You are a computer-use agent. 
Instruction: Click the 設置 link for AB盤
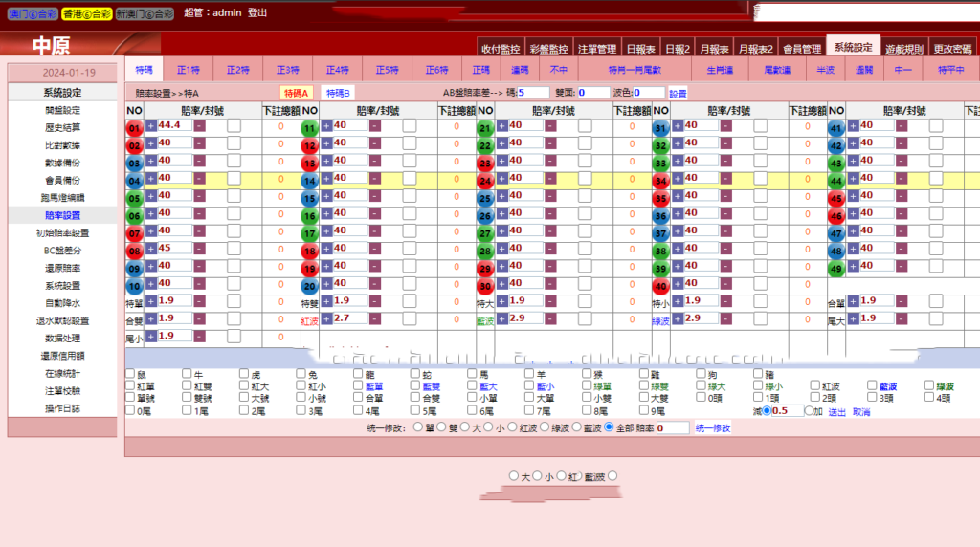click(678, 94)
